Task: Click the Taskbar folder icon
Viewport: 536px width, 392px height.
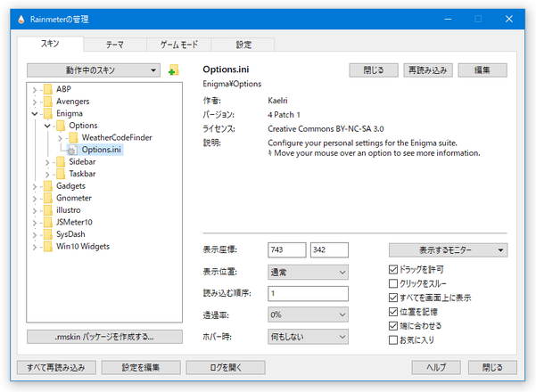Action: coord(61,174)
